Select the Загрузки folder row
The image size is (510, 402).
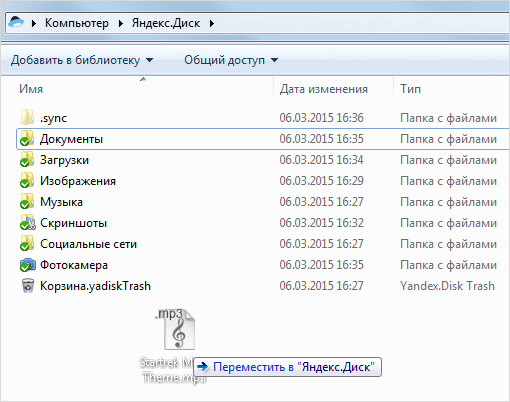pyautogui.click(x=263, y=160)
